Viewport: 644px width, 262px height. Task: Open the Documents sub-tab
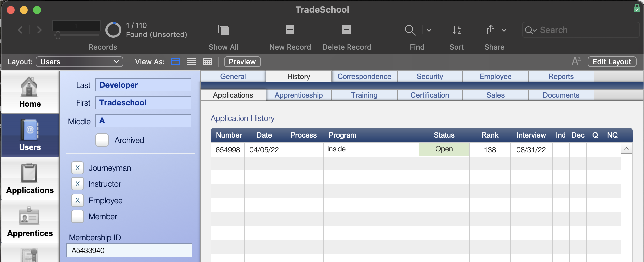tap(561, 95)
